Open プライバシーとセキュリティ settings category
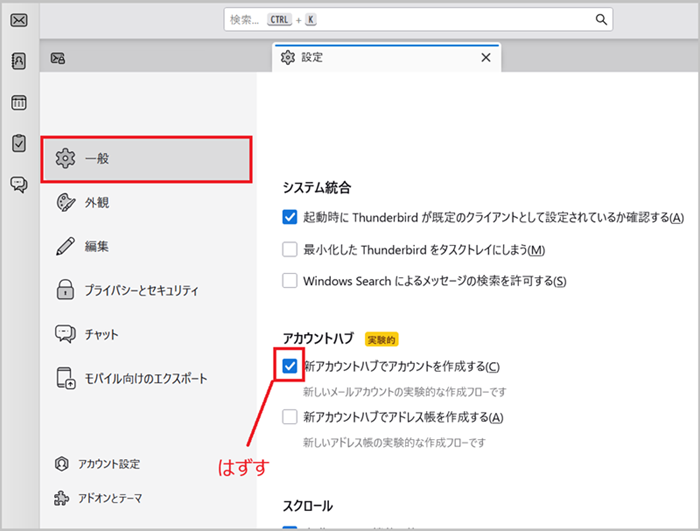 point(140,290)
